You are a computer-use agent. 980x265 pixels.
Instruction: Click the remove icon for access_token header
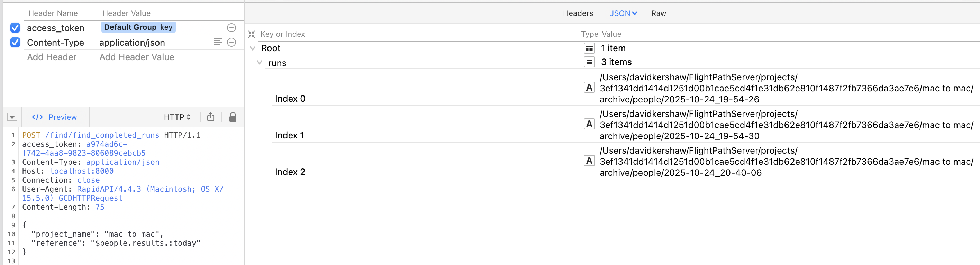pos(231,28)
